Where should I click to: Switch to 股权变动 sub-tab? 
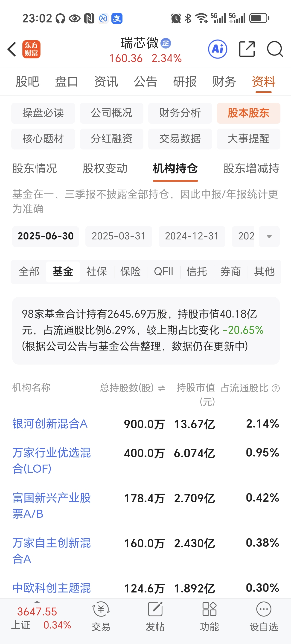[x=105, y=168]
